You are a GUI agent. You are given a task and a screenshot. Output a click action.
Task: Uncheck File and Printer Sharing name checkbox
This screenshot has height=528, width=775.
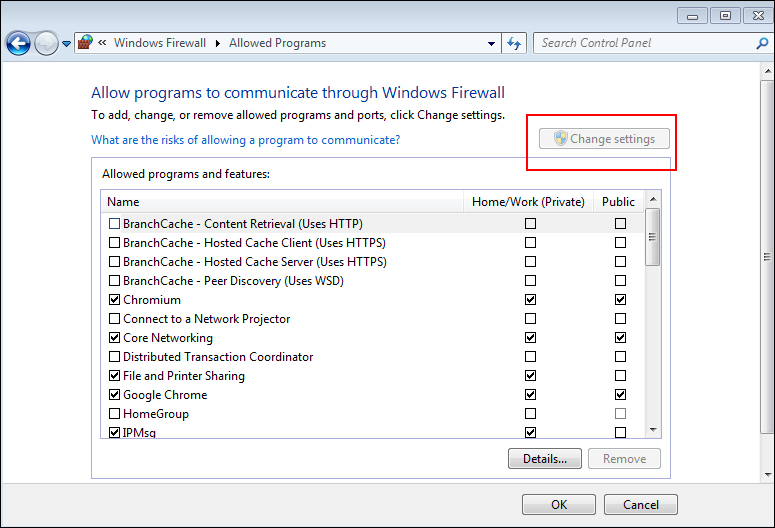[114, 376]
